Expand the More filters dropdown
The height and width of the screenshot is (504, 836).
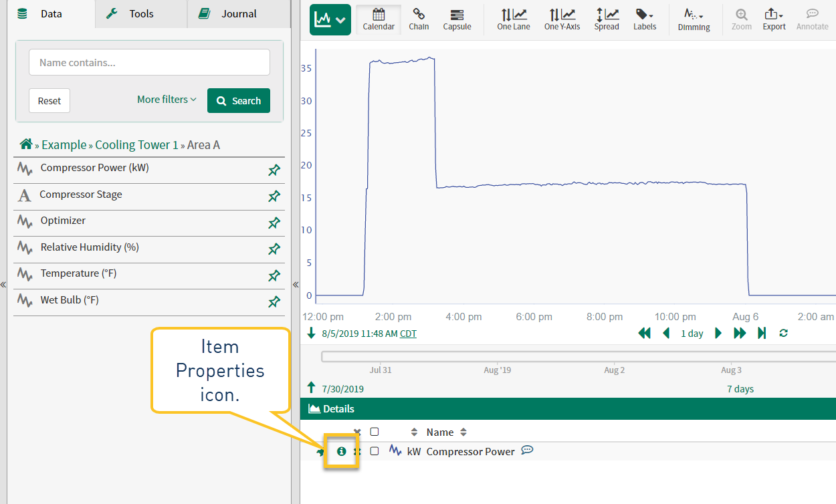point(167,100)
